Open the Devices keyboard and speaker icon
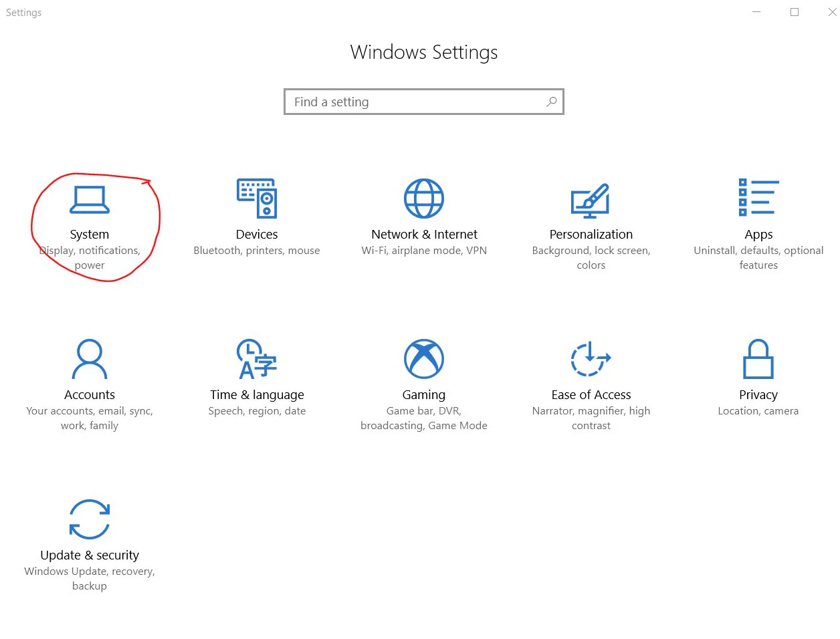 [x=257, y=198]
